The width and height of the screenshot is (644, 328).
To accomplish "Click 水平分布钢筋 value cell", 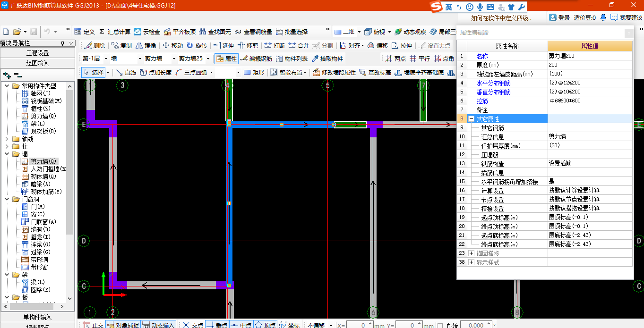I will click(590, 83).
